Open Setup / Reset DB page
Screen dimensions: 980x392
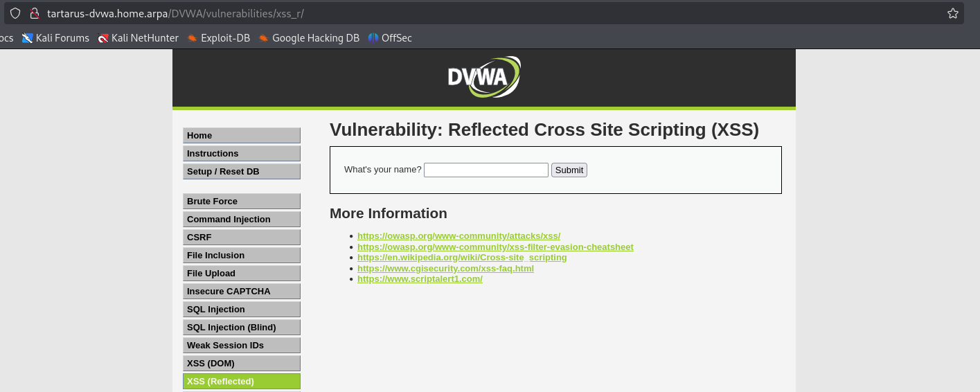pos(241,172)
